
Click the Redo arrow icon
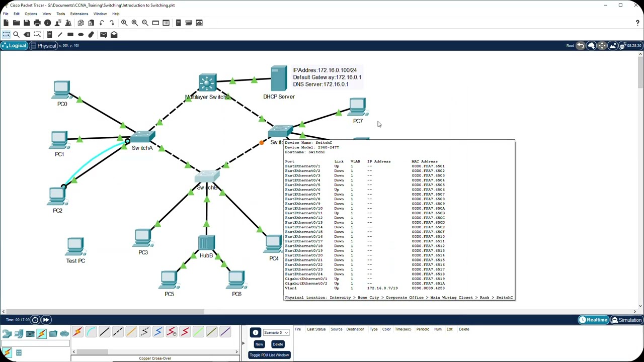click(x=112, y=23)
